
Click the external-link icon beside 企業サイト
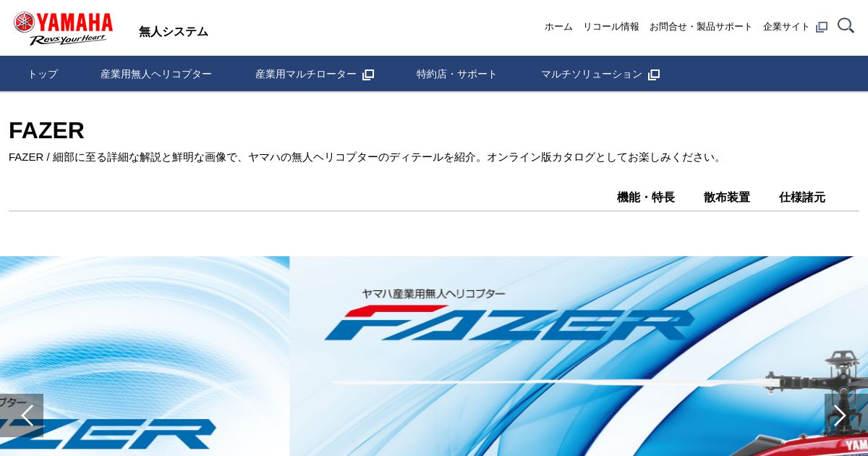click(822, 27)
